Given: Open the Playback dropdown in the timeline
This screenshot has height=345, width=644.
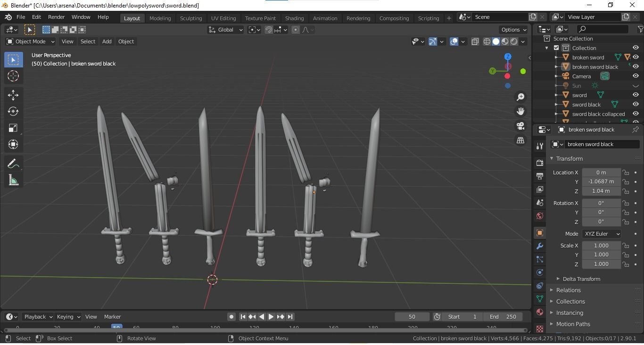Looking at the screenshot, I should tap(38, 317).
